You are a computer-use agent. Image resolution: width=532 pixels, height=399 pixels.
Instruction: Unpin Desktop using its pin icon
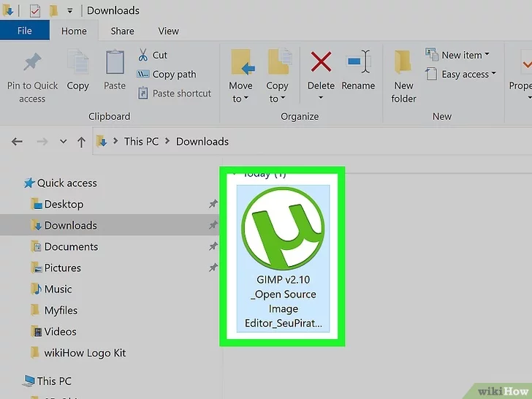[213, 204]
